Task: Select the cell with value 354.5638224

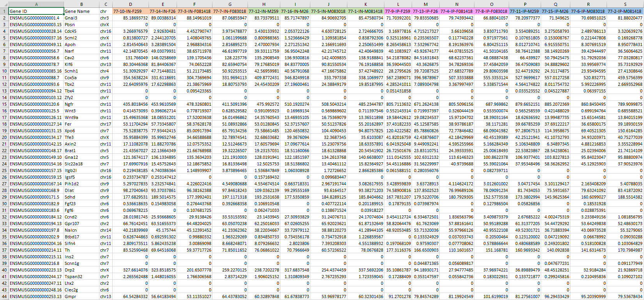Action: tap(131, 78)
